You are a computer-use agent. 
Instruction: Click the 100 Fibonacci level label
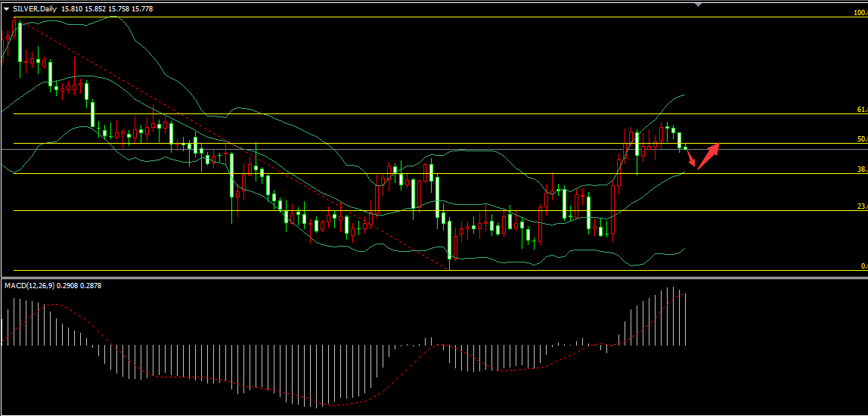tap(859, 13)
